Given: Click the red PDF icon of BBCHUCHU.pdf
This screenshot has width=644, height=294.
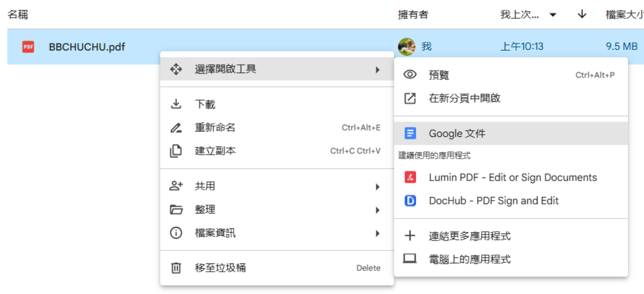Looking at the screenshot, I should 28,47.
